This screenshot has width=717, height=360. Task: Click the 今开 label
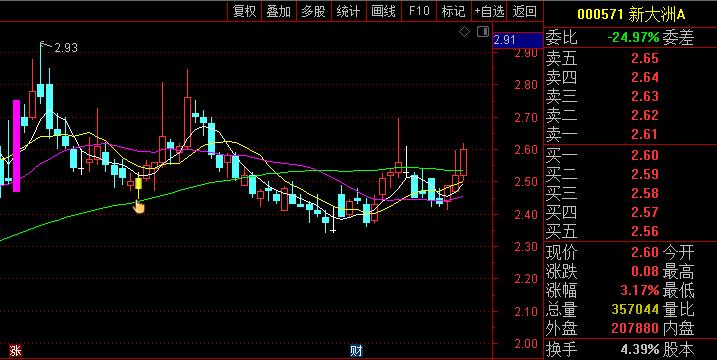pyautogui.click(x=679, y=253)
